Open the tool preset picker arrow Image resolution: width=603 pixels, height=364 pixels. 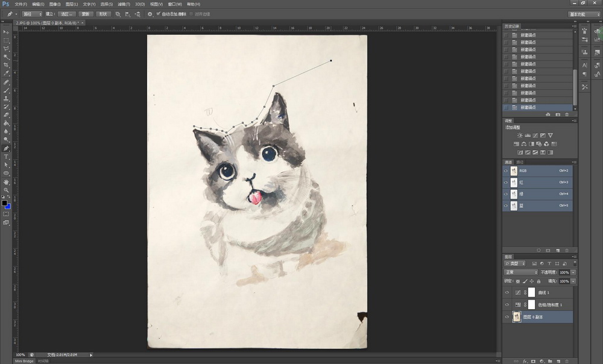pyautogui.click(x=16, y=14)
